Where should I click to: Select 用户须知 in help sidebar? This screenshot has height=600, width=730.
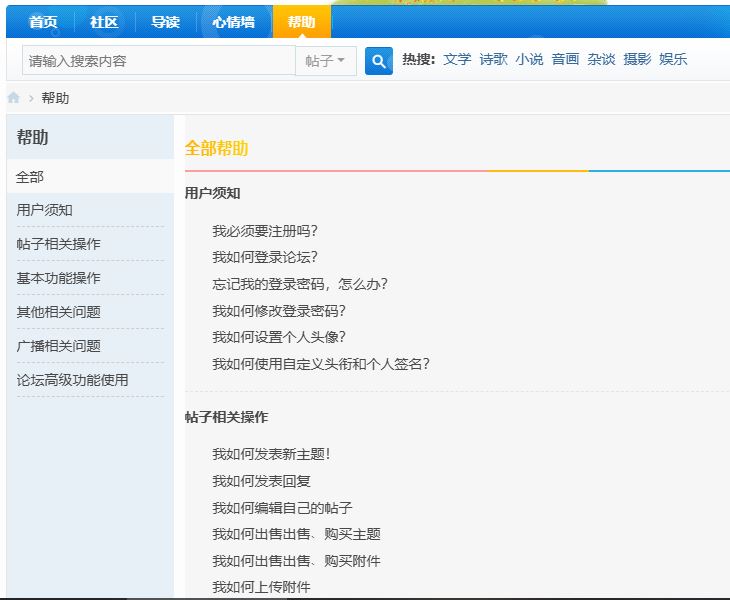(x=45, y=210)
